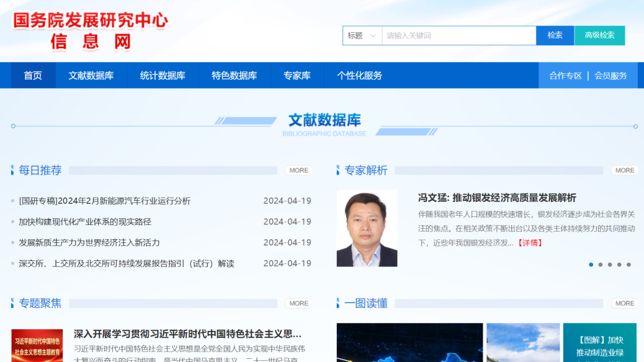The image size is (644, 362).
Task: Select 特色数据库 in the navigation bar
Action: pos(234,76)
